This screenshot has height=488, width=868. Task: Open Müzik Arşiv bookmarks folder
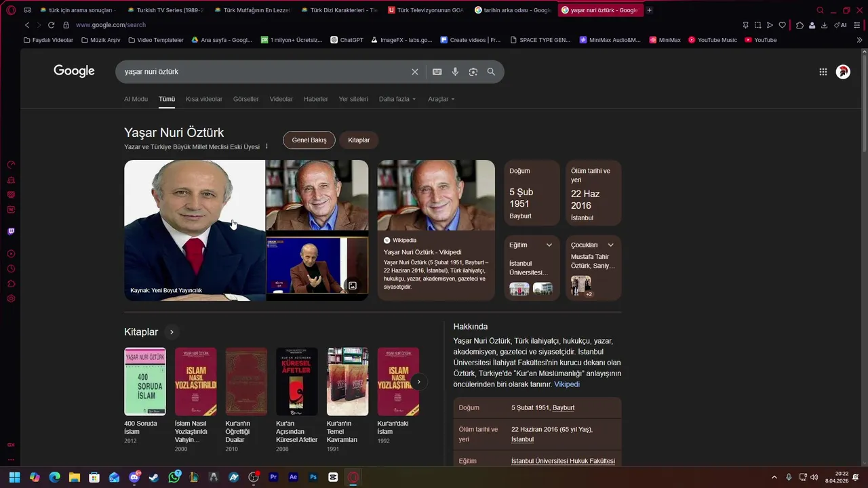click(100, 40)
